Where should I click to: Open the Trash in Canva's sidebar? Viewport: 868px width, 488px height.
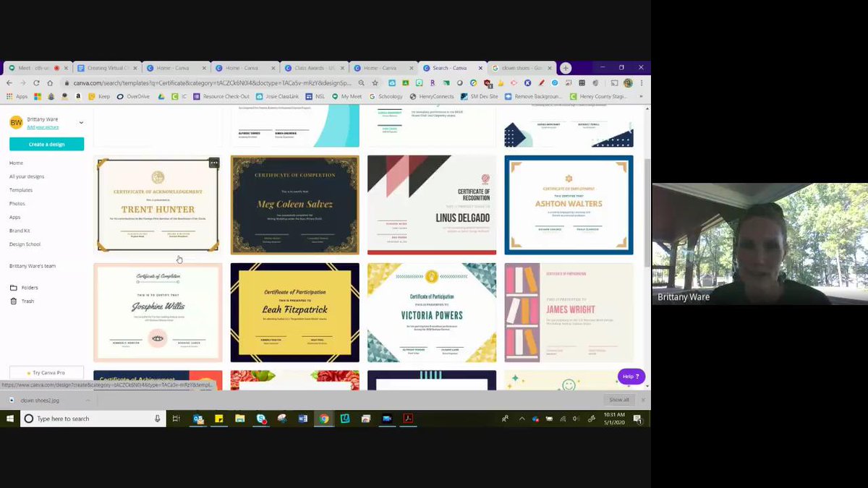coord(24,301)
